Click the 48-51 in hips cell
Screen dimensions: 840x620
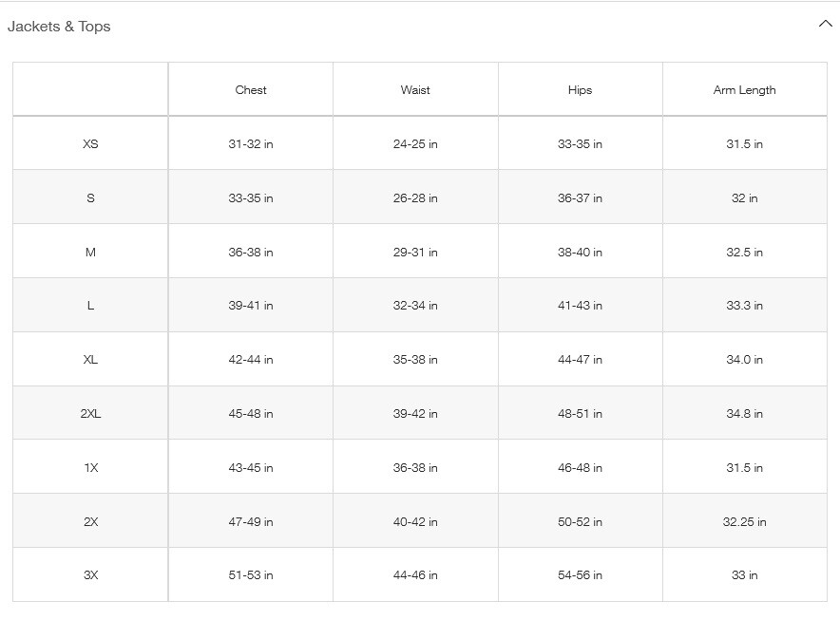(581, 413)
